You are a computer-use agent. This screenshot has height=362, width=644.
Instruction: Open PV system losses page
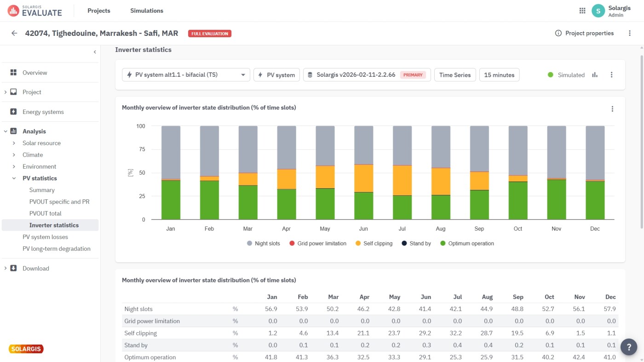tap(45, 237)
